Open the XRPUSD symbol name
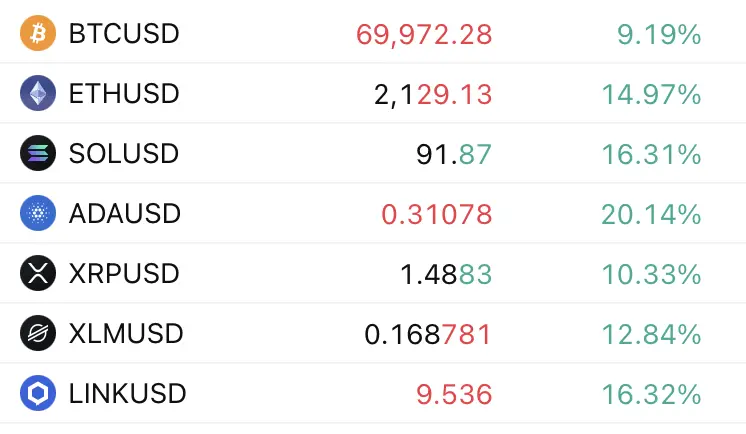The height and width of the screenshot is (434, 746). (x=124, y=274)
